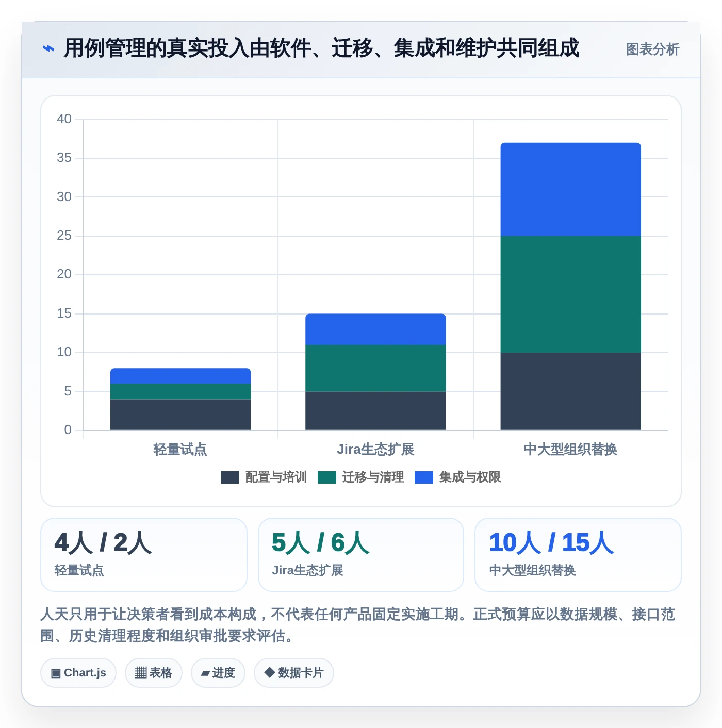Select the 数据卡片 tag
The width and height of the screenshot is (722, 728).
click(294, 673)
